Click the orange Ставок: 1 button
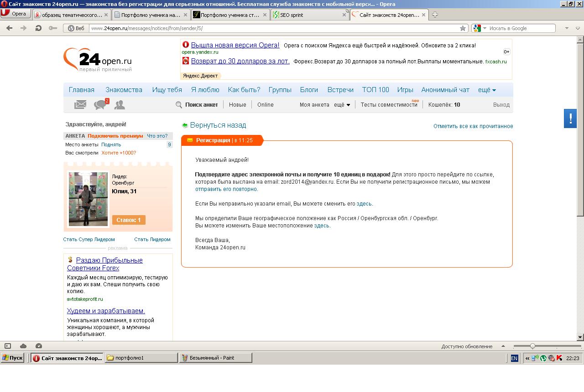The width and height of the screenshot is (584, 392). point(129,220)
